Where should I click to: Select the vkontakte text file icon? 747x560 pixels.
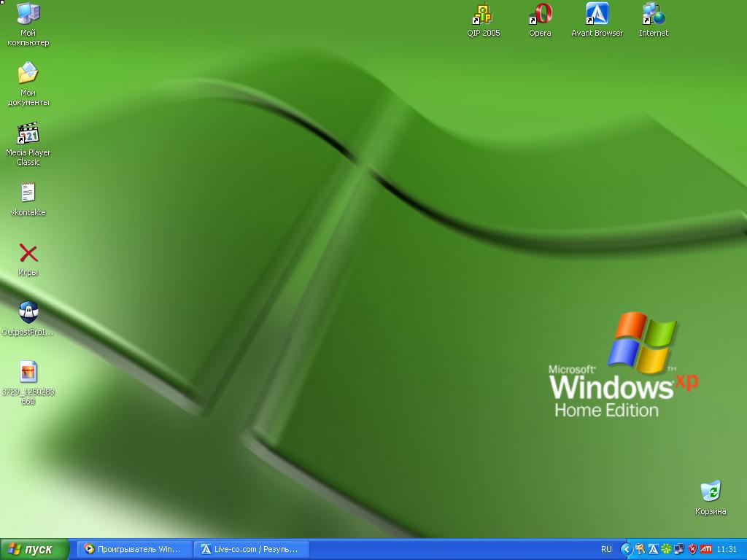28,193
